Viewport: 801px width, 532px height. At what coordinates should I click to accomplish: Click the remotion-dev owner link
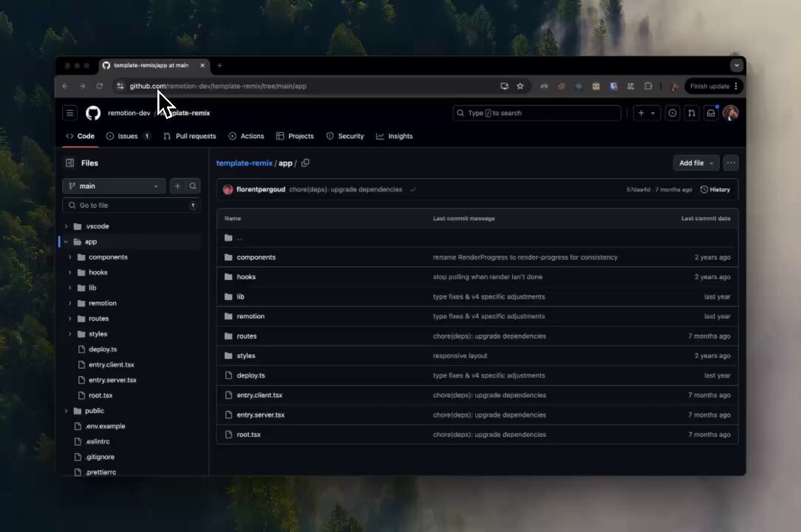(x=129, y=113)
